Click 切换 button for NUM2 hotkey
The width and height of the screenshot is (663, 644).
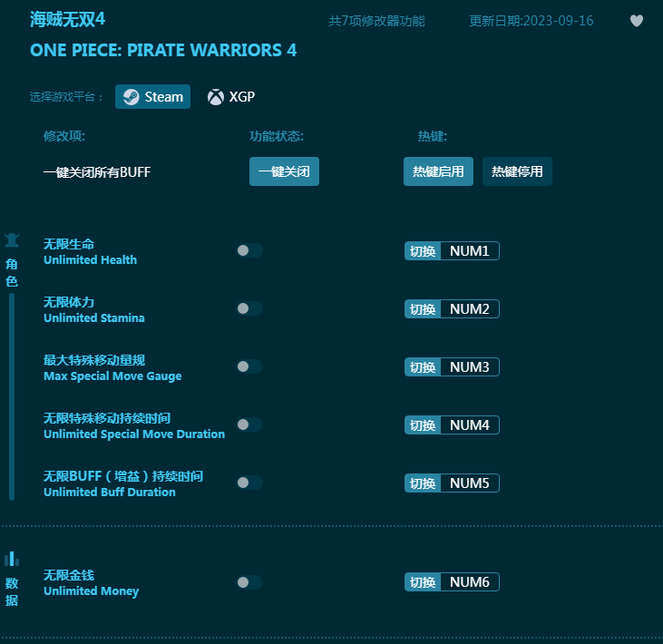(x=423, y=308)
